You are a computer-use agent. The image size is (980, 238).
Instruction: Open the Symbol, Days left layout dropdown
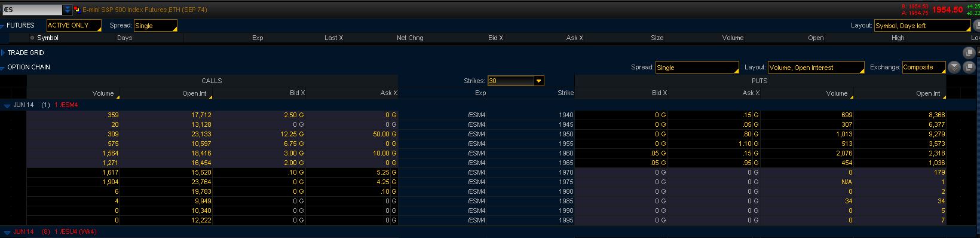pyautogui.click(x=922, y=26)
